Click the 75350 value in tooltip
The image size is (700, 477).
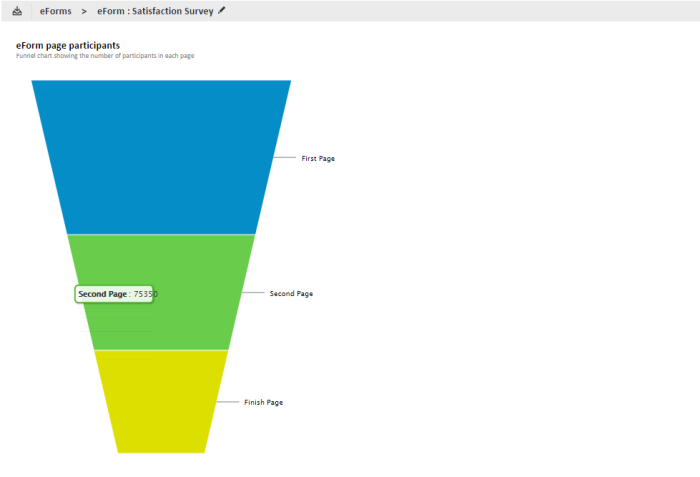[145, 294]
